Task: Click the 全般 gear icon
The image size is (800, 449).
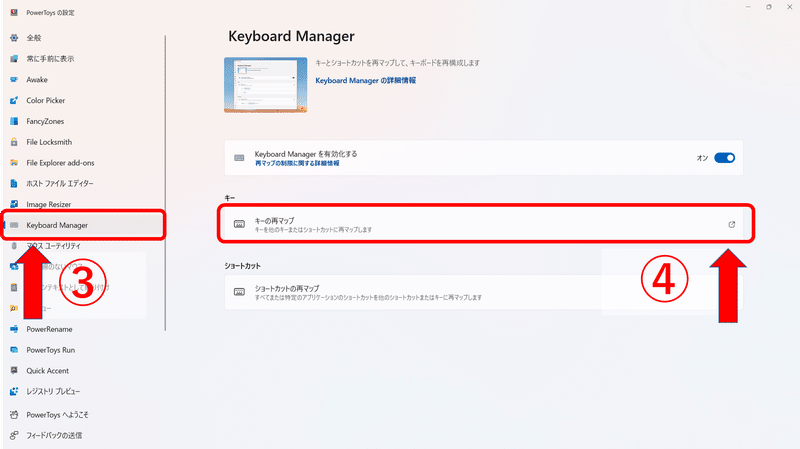Action: pyautogui.click(x=14, y=38)
